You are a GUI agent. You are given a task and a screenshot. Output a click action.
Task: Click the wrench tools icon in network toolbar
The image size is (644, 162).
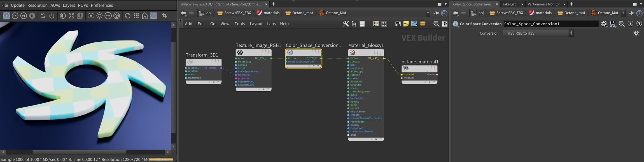tap(346, 24)
